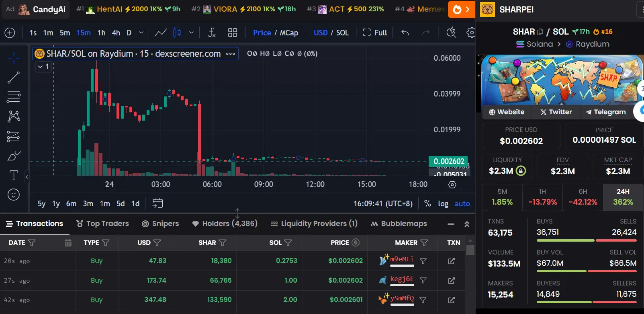Add a symbol with the compare plus icon
644x314 pixels.
point(10,33)
